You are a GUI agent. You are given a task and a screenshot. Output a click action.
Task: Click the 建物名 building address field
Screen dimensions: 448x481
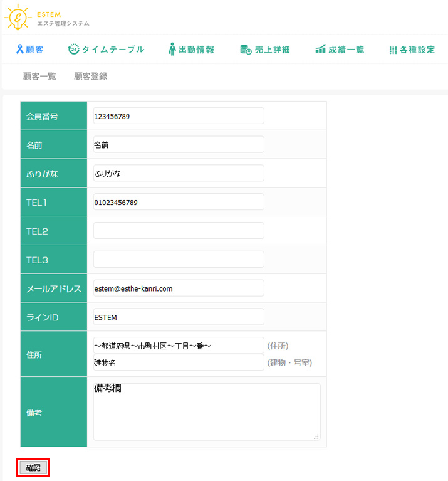pos(179,362)
